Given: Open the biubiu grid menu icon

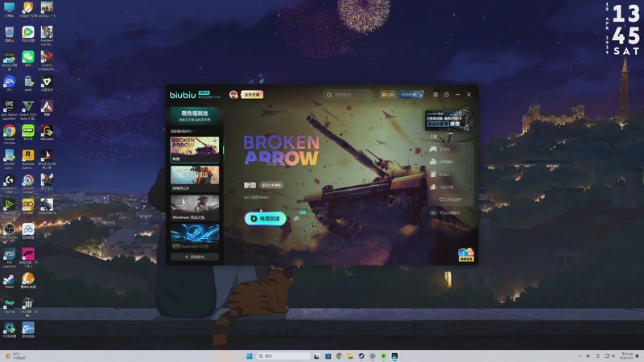Looking at the screenshot, I should pos(436,94).
